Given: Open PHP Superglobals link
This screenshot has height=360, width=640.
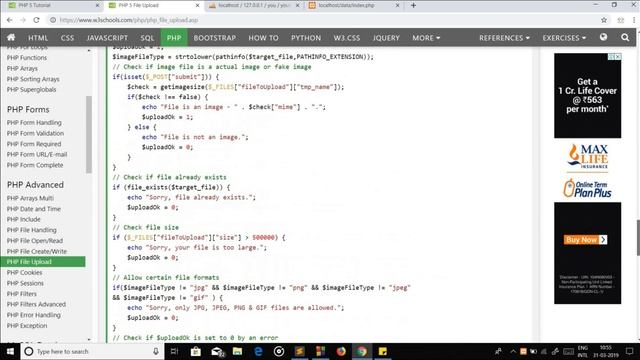Looking at the screenshot, I should coord(31,89).
